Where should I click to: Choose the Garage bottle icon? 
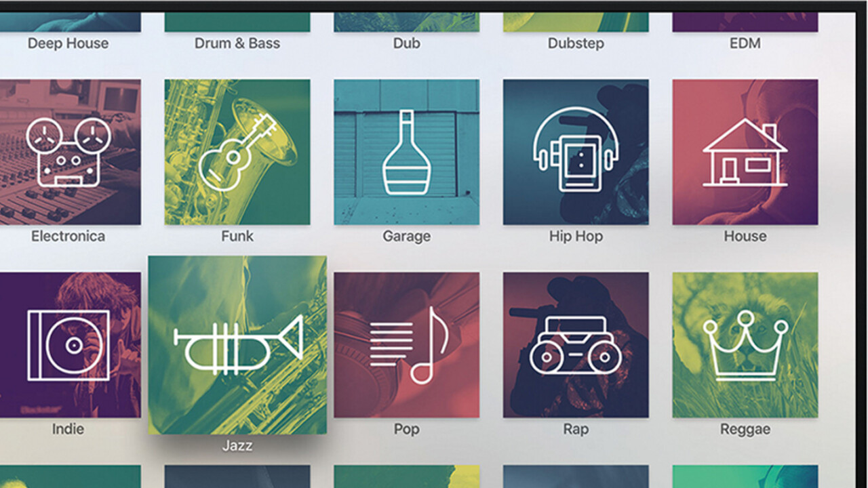[406, 152]
